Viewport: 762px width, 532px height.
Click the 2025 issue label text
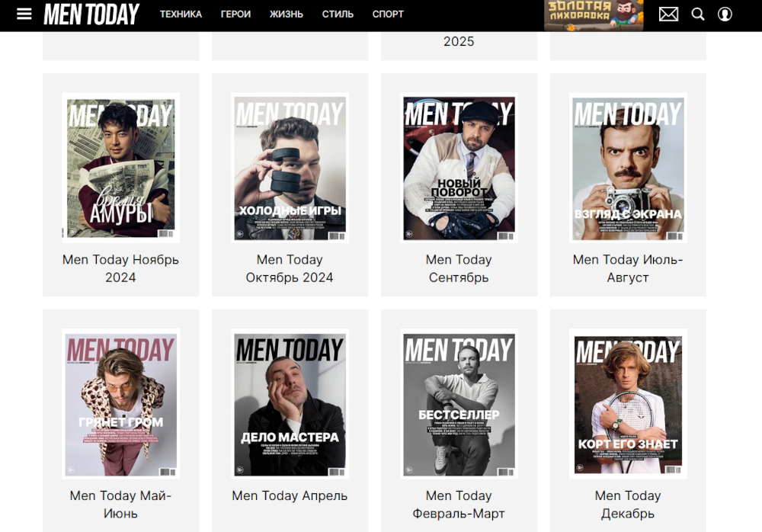pos(459,41)
